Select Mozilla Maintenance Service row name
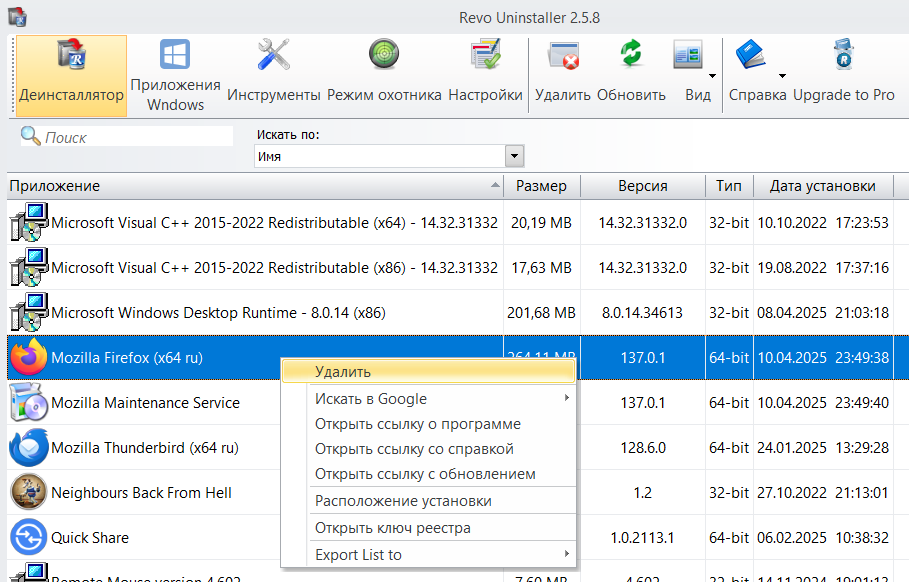 click(146, 403)
